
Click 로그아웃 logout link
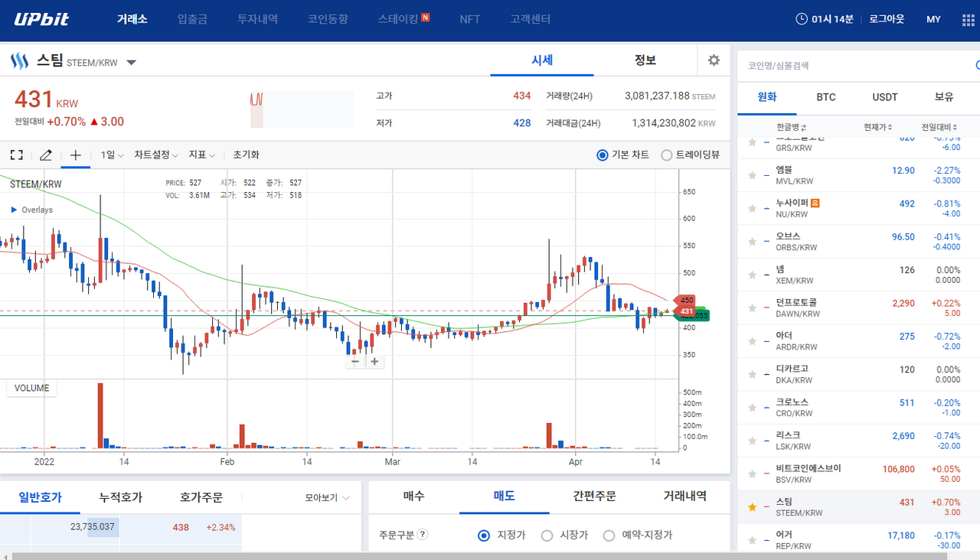887,19
